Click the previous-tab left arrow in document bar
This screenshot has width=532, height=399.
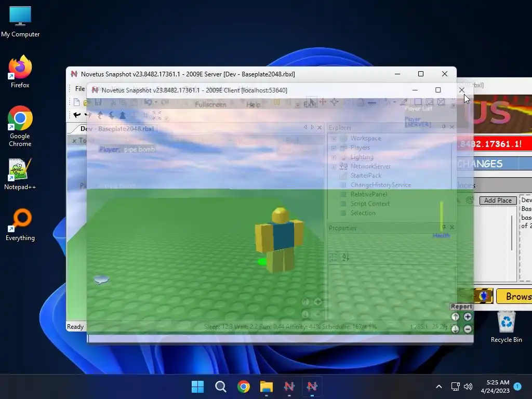point(305,127)
